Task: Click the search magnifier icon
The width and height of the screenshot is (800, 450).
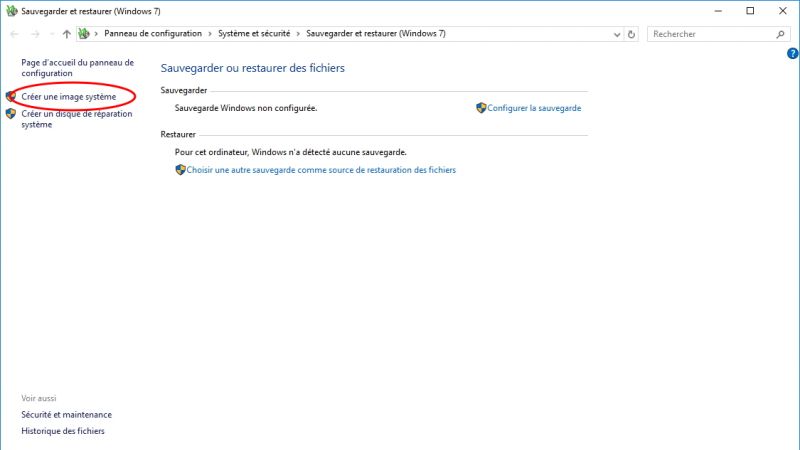Action: point(780,34)
